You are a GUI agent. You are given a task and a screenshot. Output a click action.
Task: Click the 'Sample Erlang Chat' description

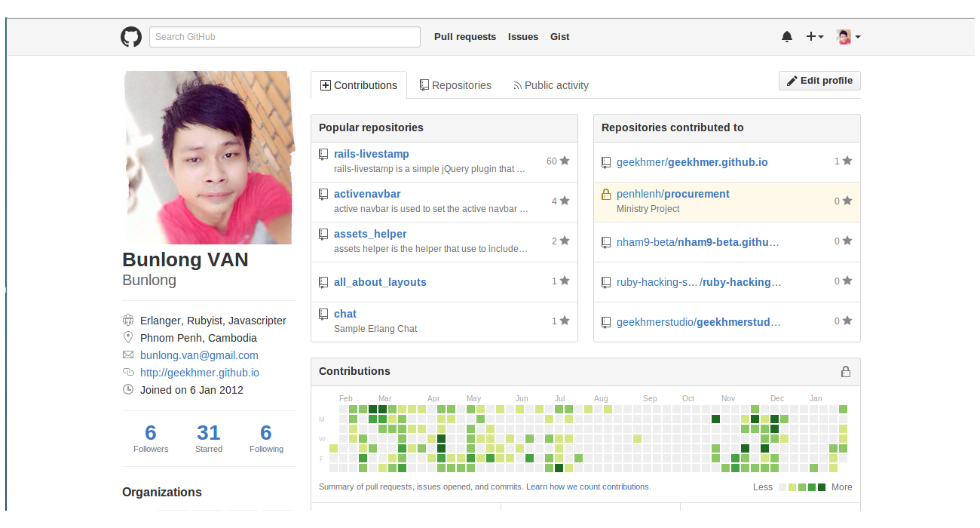coord(375,329)
